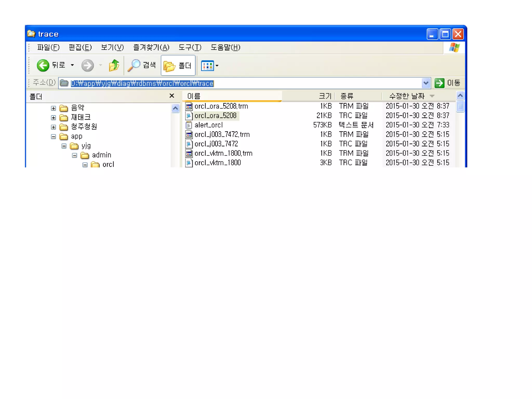
Task: Click the green Back arrow button
Action: coord(43,65)
